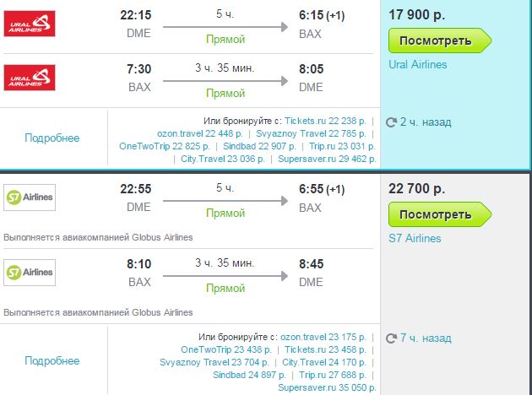Expand 'Подробнее' for the S7 Airlines itinerary
The image size is (532, 395).
(x=52, y=360)
